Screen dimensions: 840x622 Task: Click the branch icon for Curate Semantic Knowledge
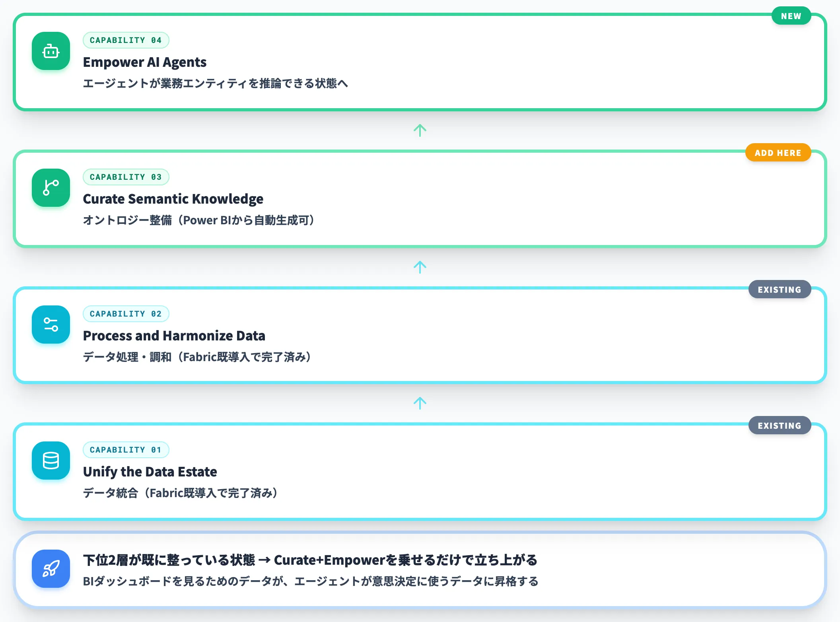click(x=51, y=188)
